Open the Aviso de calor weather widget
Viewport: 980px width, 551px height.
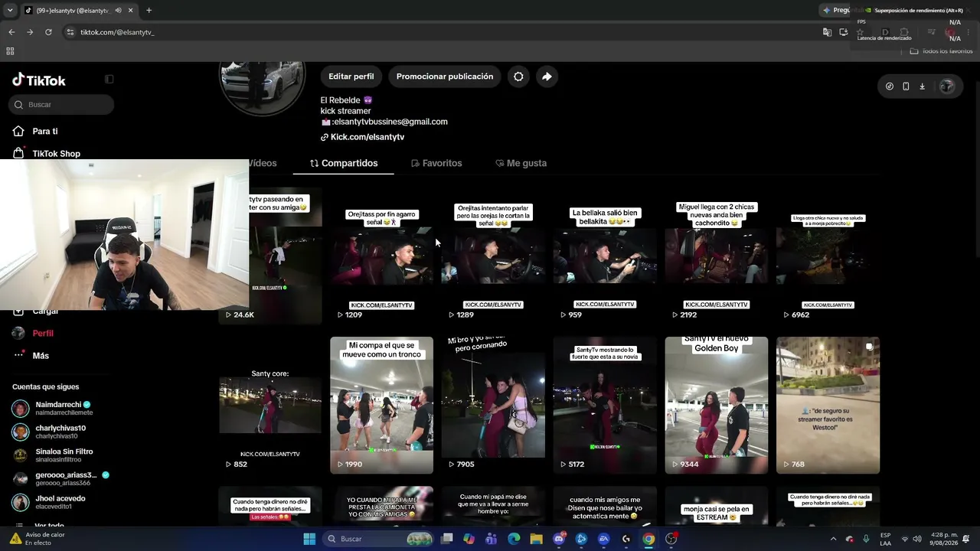(38, 539)
